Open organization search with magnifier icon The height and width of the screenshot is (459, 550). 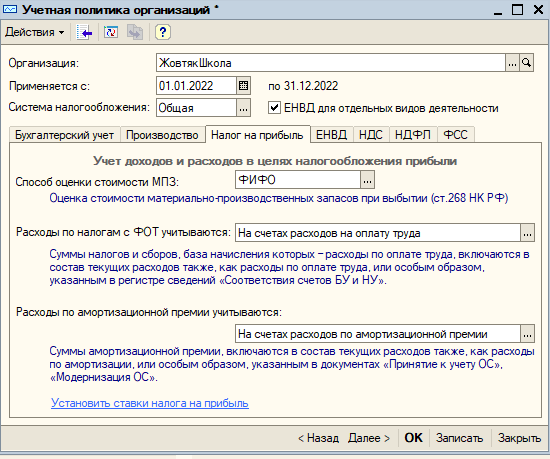pyautogui.click(x=526, y=63)
